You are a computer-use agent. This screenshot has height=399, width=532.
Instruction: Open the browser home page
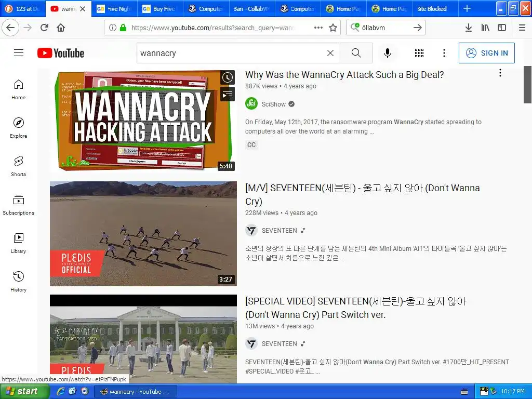pyautogui.click(x=61, y=28)
